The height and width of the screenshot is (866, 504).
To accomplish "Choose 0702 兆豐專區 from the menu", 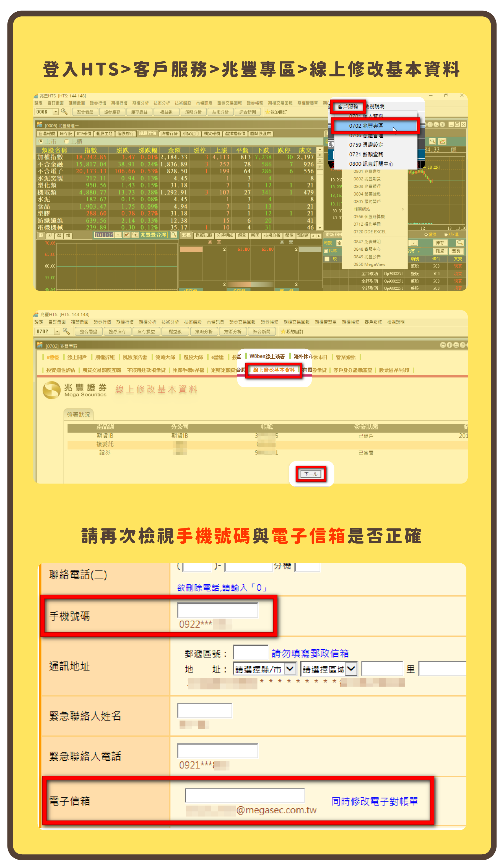I will (x=375, y=126).
